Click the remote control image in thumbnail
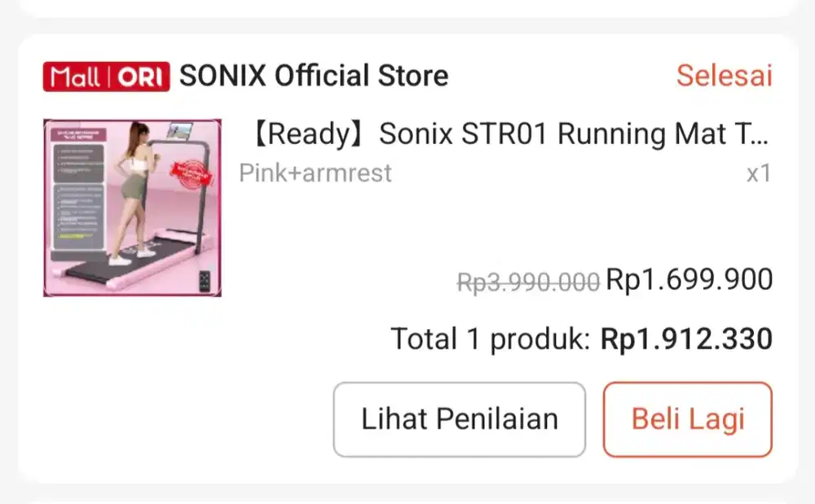The image size is (815, 504). pos(206,280)
